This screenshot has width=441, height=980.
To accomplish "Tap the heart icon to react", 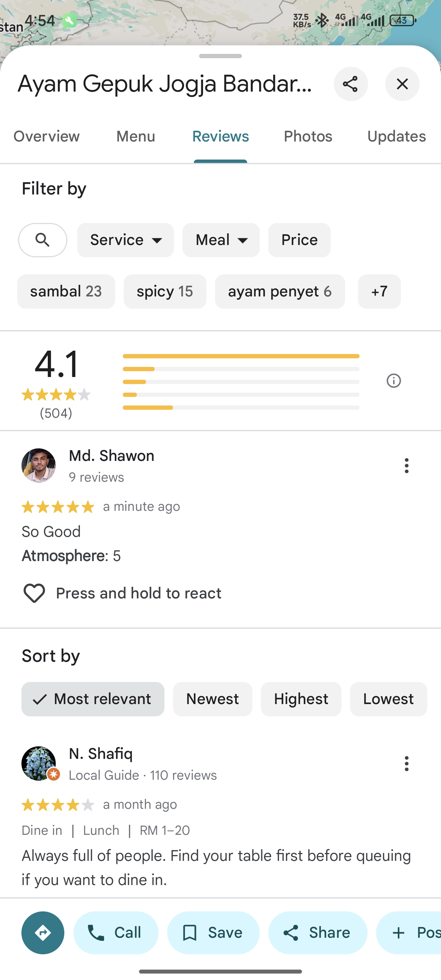I will [x=34, y=593].
